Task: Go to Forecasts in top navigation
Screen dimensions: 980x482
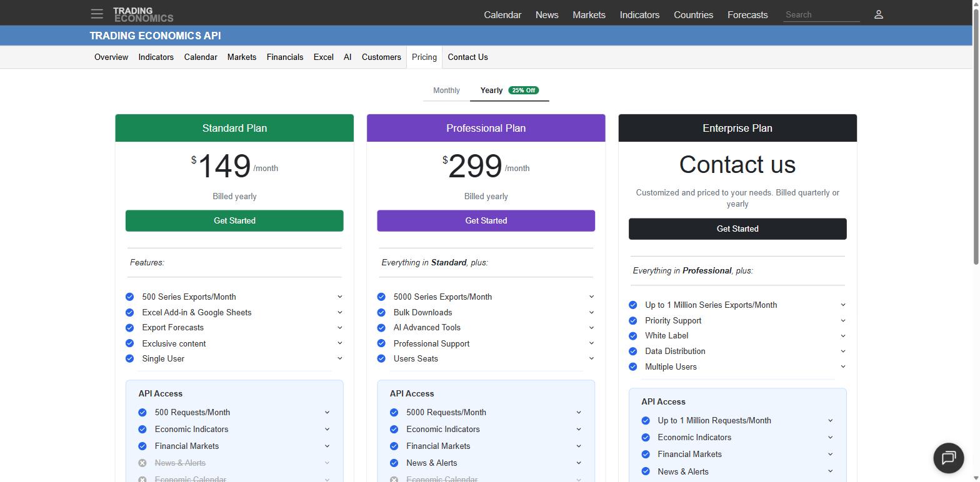Action: [747, 14]
